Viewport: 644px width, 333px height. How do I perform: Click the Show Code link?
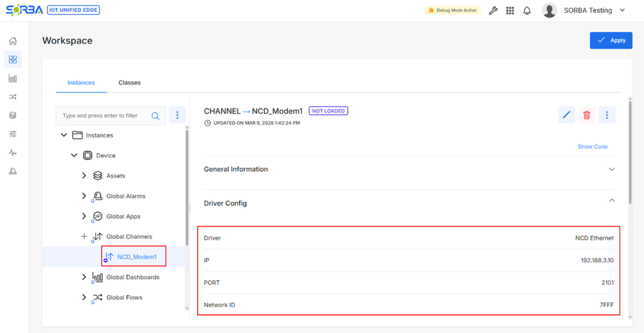coord(592,147)
